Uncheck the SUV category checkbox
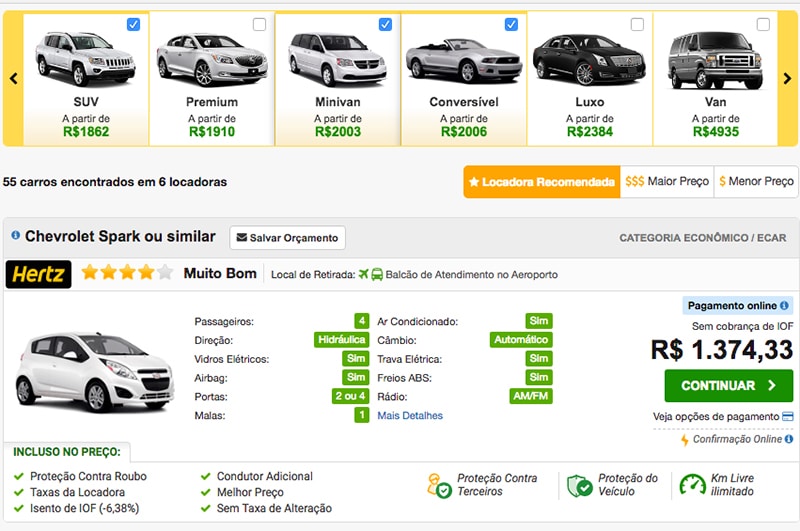800x531 pixels. [x=134, y=24]
